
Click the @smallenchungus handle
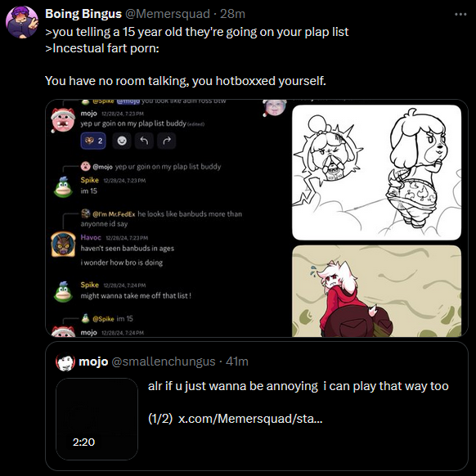pos(164,361)
